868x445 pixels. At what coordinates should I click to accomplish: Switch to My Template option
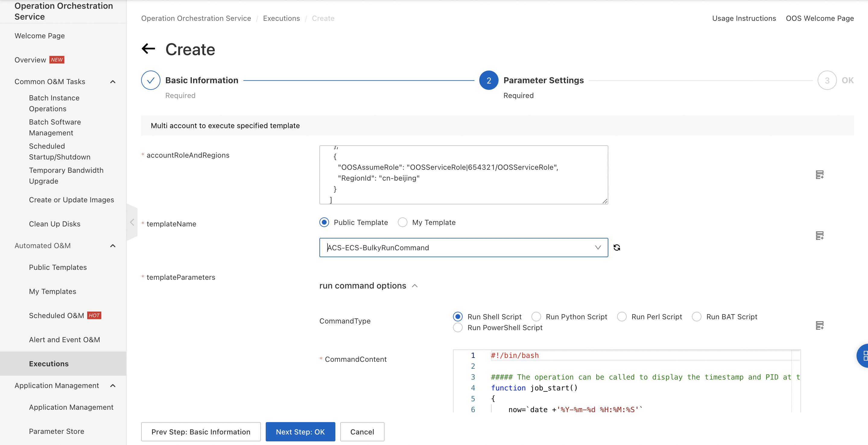[403, 222]
